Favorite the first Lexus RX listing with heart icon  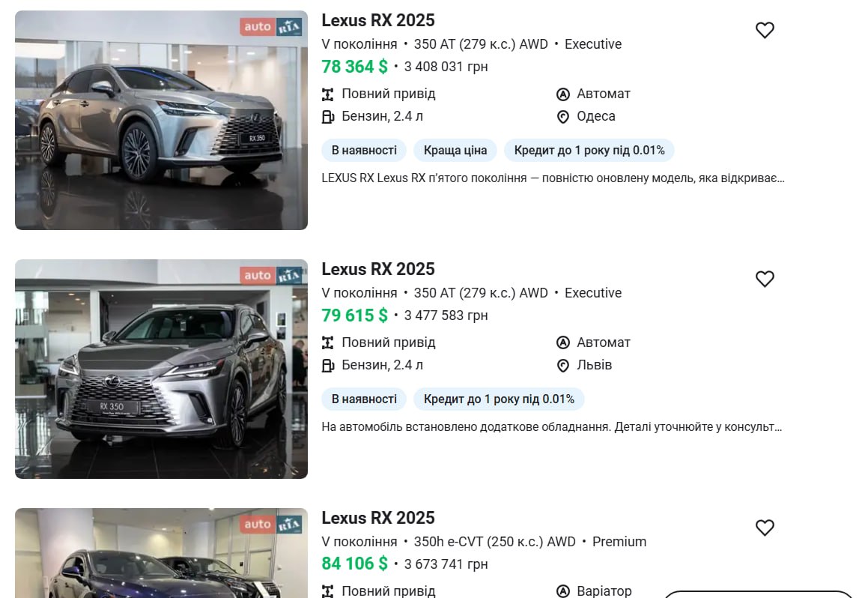(x=765, y=29)
